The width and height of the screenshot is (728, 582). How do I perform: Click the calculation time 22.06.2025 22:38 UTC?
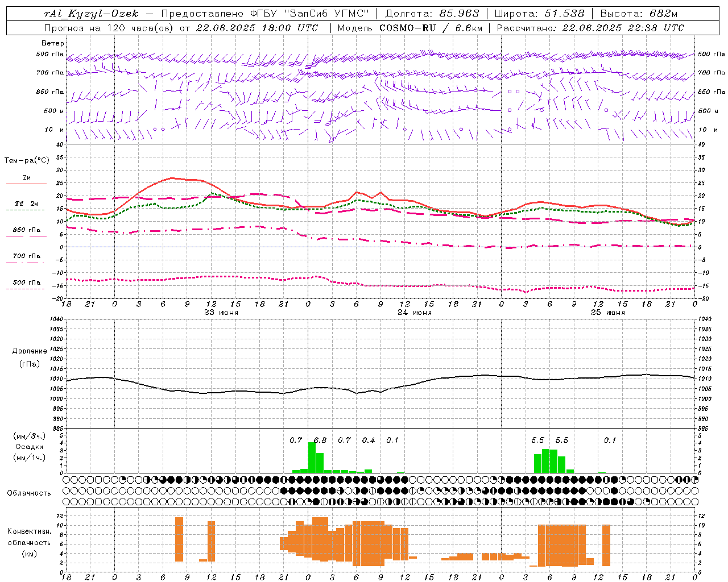click(623, 28)
